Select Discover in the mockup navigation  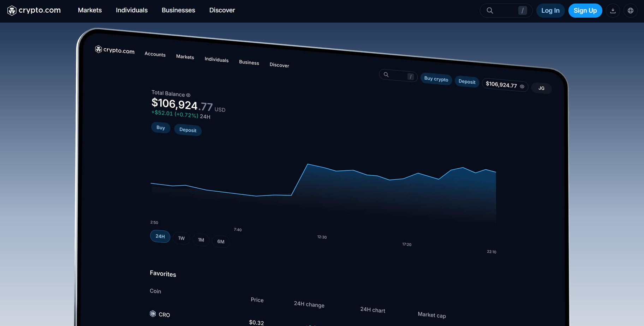(x=279, y=65)
